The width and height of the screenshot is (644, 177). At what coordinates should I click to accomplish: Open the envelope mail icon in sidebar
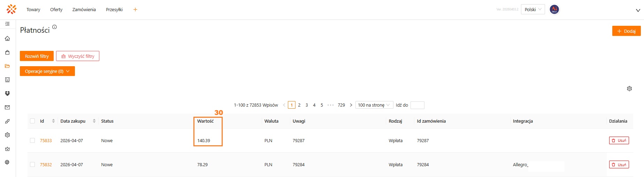coord(7,107)
